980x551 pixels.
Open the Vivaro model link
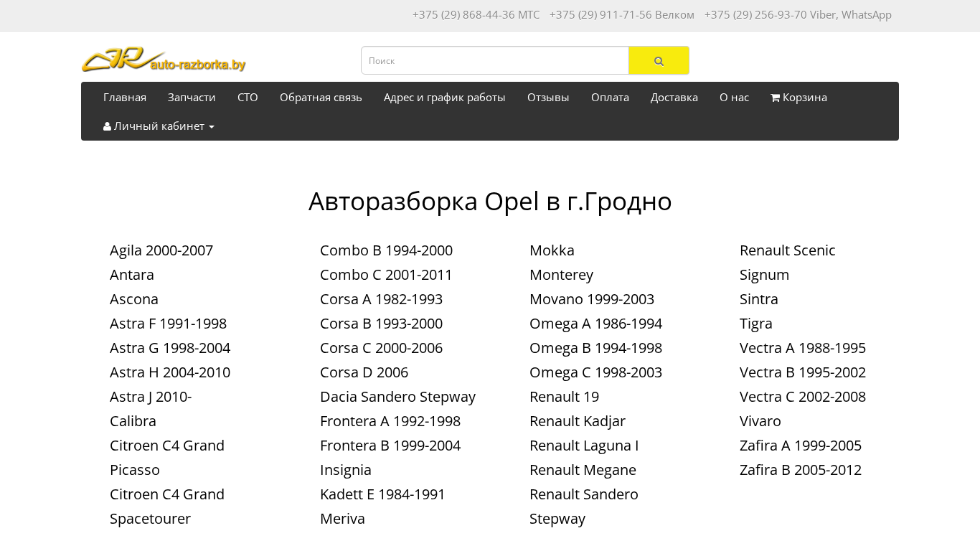(760, 421)
